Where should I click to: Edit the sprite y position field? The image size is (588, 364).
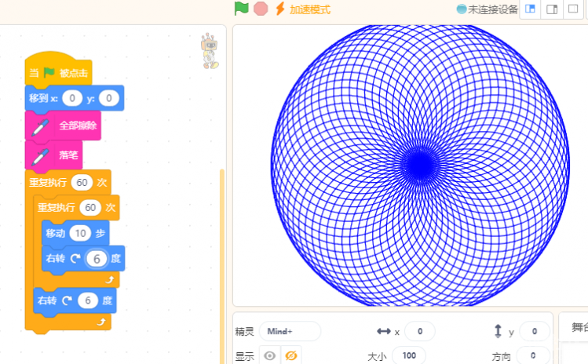pyautogui.click(x=535, y=331)
